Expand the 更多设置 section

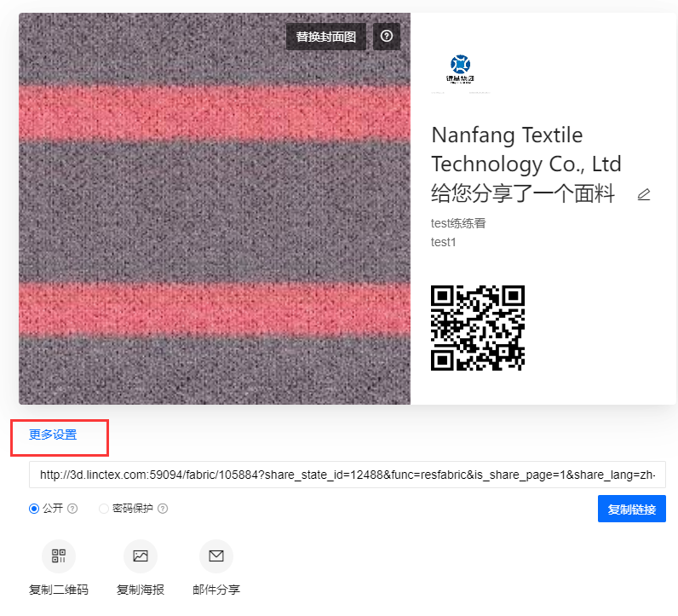(53, 435)
